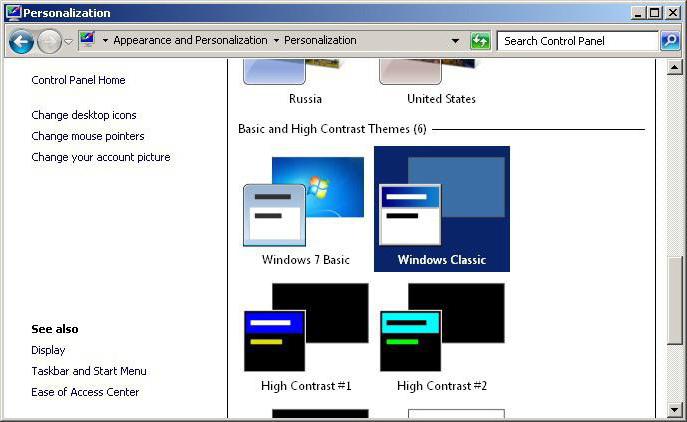Focus the Search Control Panel field
The width and height of the screenshot is (687, 422).
pos(577,41)
